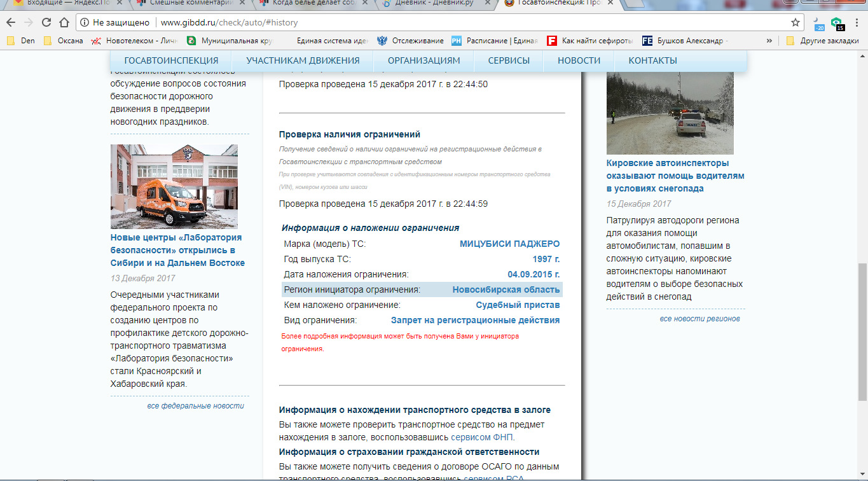Click the '13 Декабря 2017' date
868x481 pixels.
tap(142, 278)
